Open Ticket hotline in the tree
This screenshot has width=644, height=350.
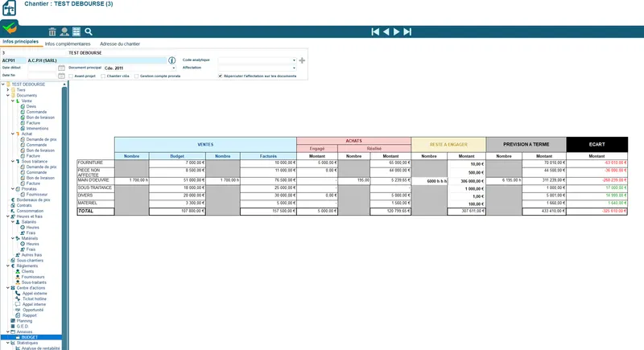[x=35, y=299]
